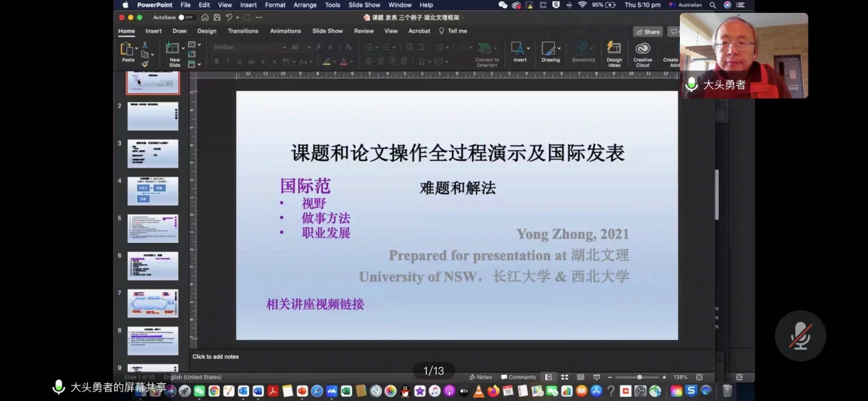Screen dimensions: 868x401
Task: Click the Creative Cloud ribbon icon
Action: click(642, 51)
